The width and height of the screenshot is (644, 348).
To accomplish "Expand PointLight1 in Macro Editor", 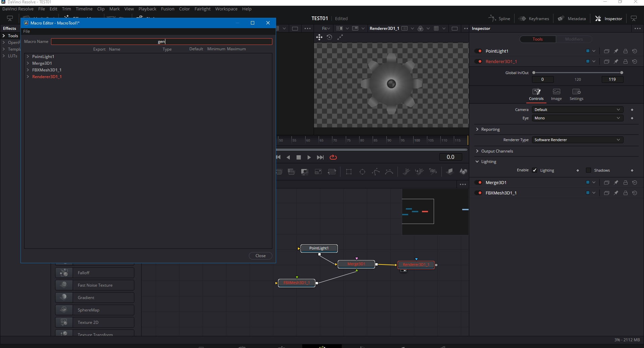I will (28, 57).
